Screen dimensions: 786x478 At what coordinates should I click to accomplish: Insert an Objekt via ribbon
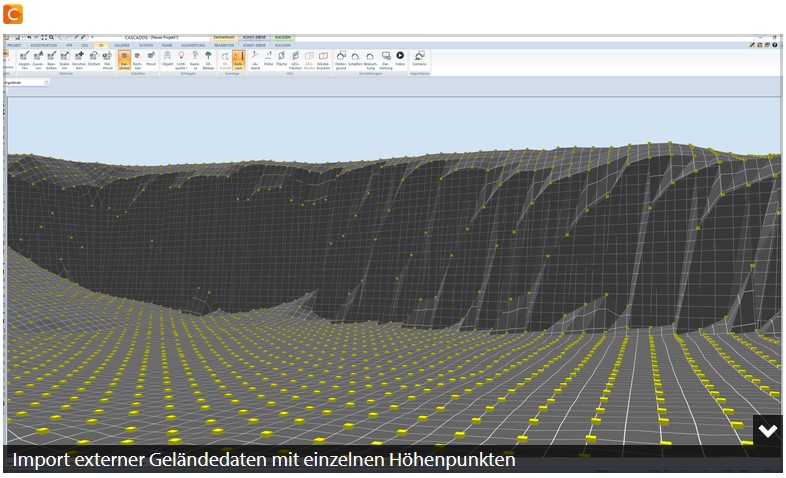click(167, 59)
